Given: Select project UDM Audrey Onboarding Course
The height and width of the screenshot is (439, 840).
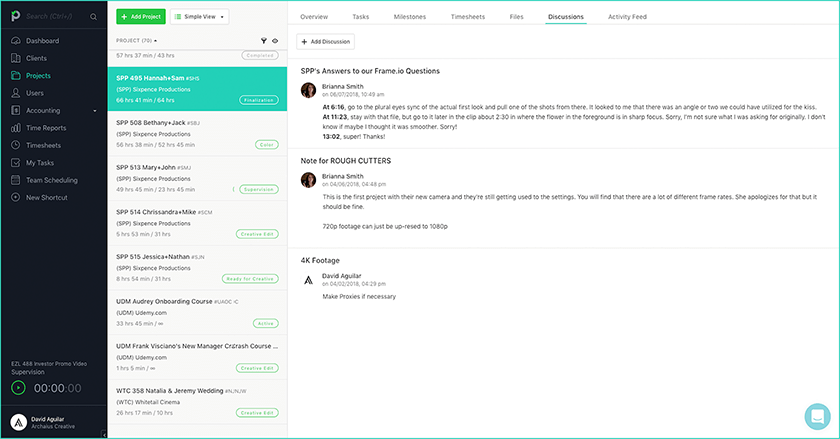Looking at the screenshot, I should pos(197,312).
